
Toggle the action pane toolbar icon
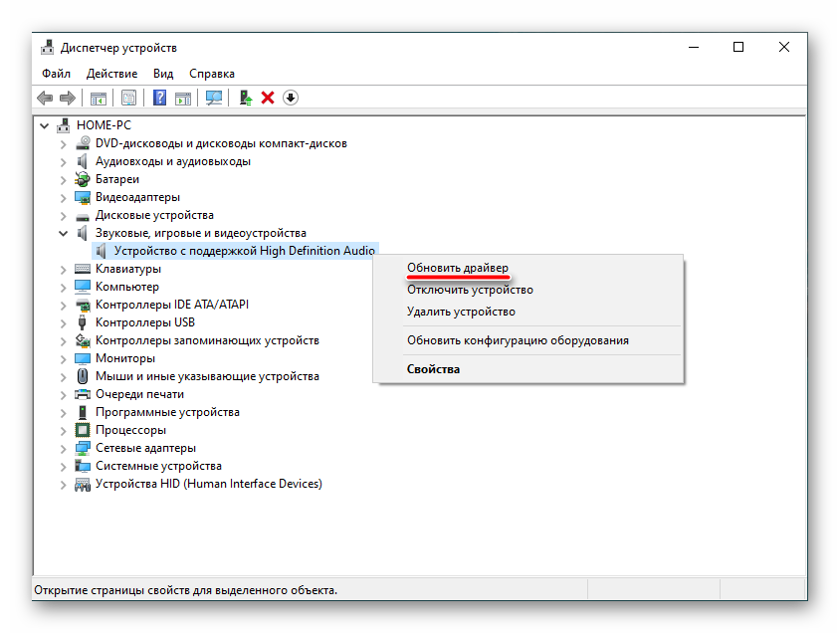click(x=183, y=98)
